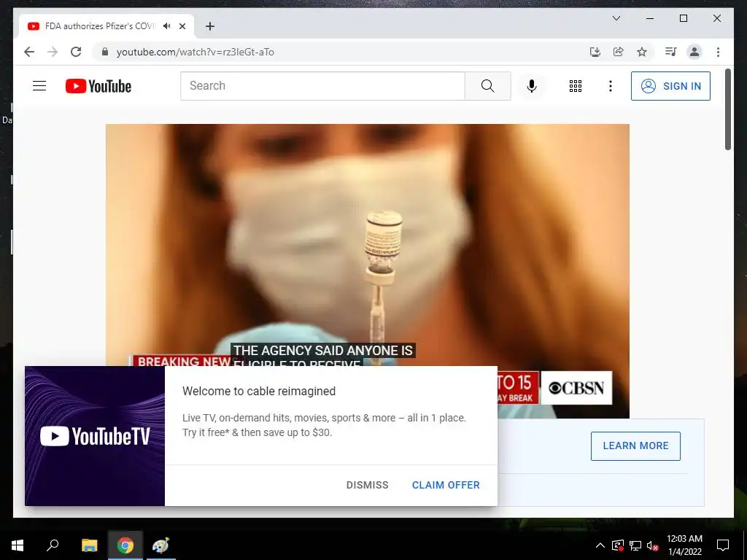Open network status tray icon
The width and height of the screenshot is (747, 560).
coord(635,545)
